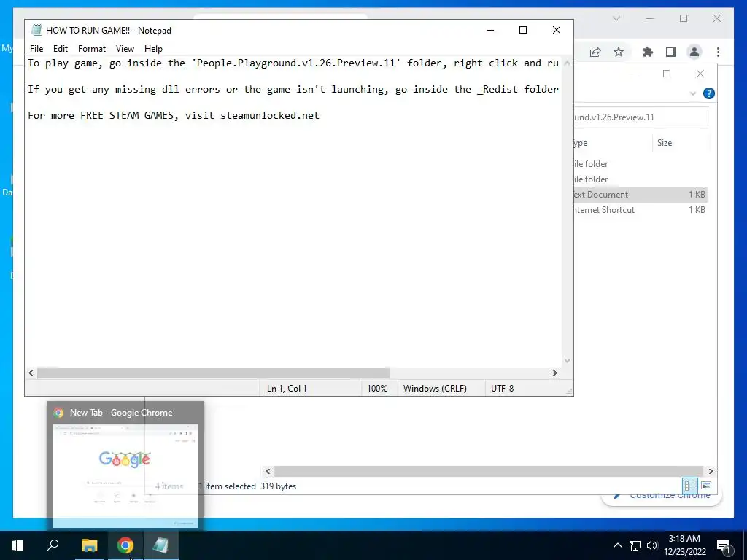Click the Windows (CRLF) status entry

[x=435, y=388]
